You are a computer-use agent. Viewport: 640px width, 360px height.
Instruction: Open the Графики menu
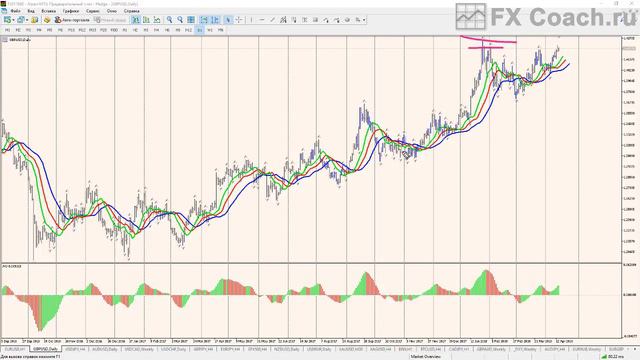(x=71, y=11)
